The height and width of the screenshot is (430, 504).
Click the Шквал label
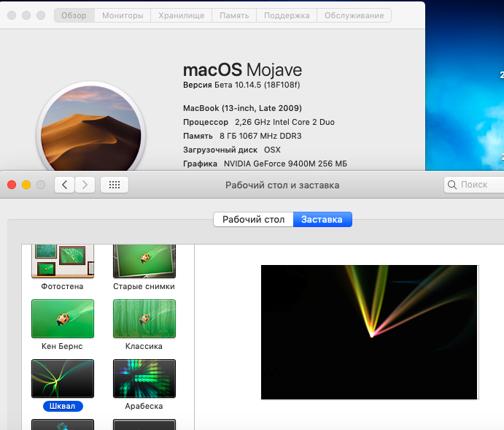point(63,406)
